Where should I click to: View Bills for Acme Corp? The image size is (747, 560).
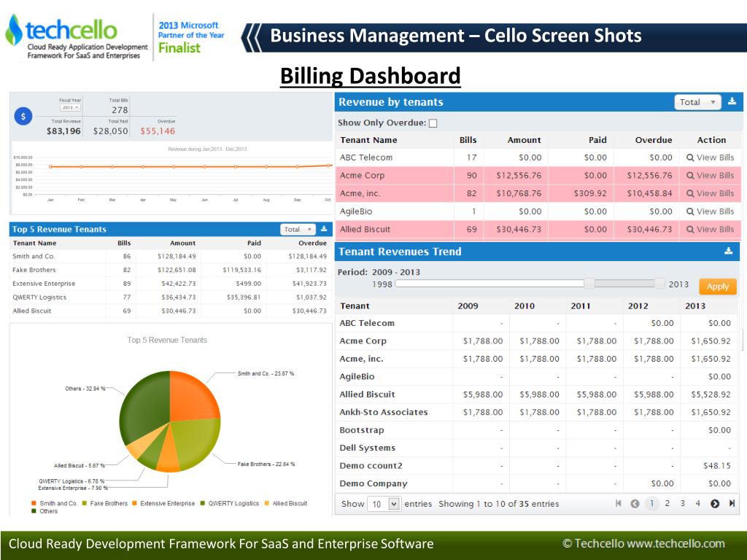click(x=711, y=176)
